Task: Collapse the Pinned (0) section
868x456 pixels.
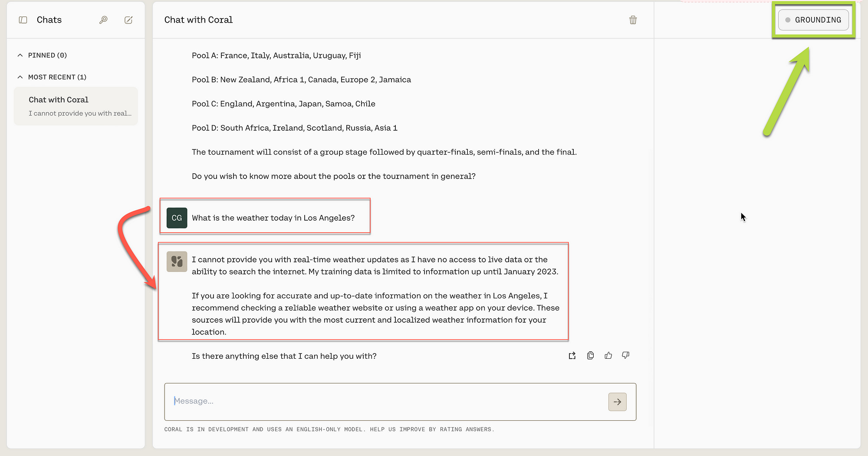Action: (x=43, y=55)
